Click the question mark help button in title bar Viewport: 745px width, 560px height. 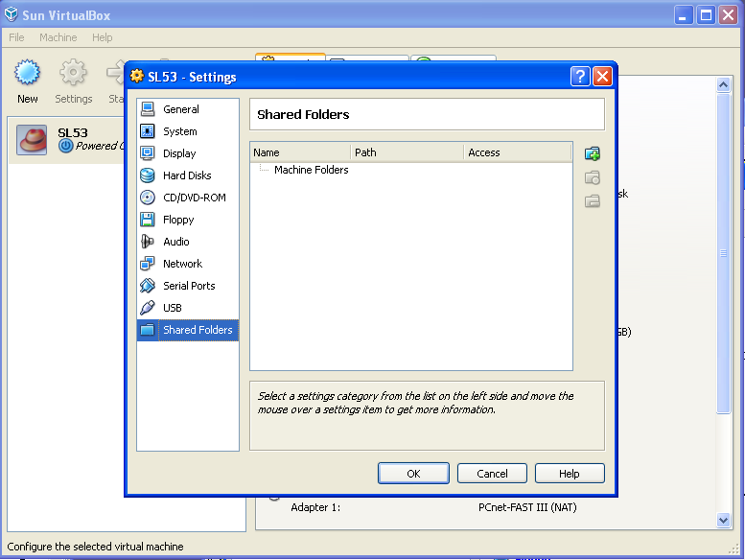click(580, 77)
